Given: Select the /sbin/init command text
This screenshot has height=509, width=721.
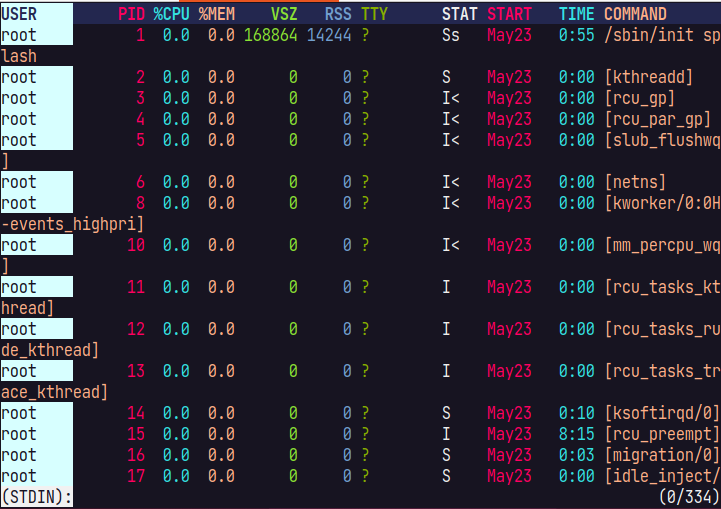Looking at the screenshot, I should [649, 35].
